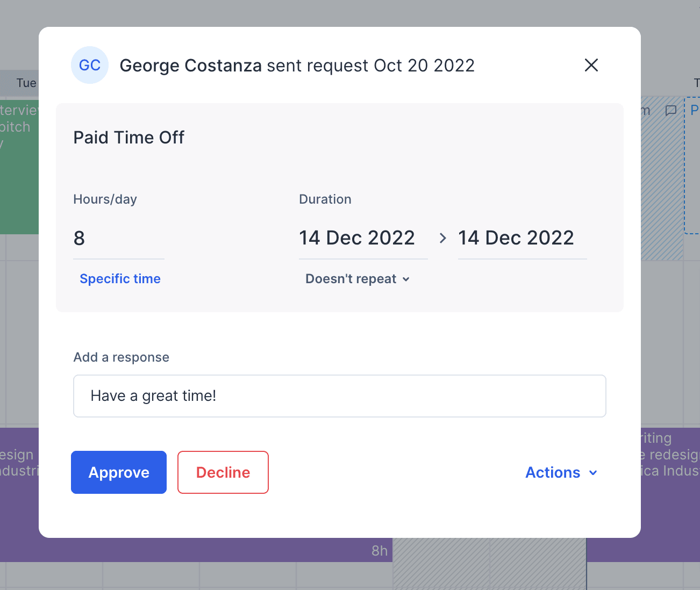
Task: Approve George Costanza's request
Action: (119, 472)
